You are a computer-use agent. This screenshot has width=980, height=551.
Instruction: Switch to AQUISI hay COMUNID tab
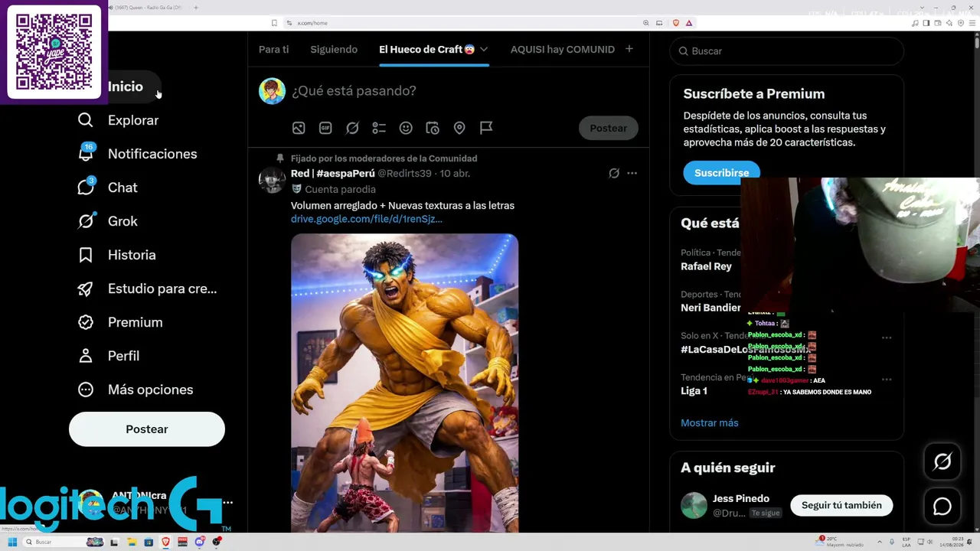(x=563, y=49)
